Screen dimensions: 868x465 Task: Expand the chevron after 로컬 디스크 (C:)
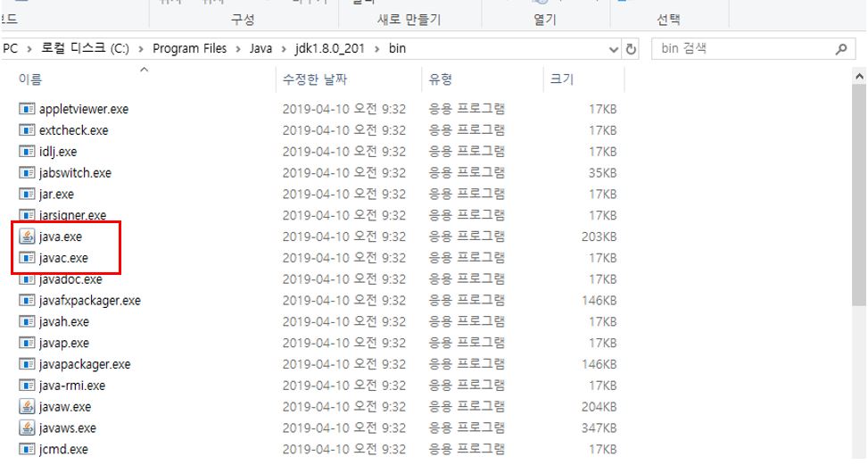click(x=141, y=49)
